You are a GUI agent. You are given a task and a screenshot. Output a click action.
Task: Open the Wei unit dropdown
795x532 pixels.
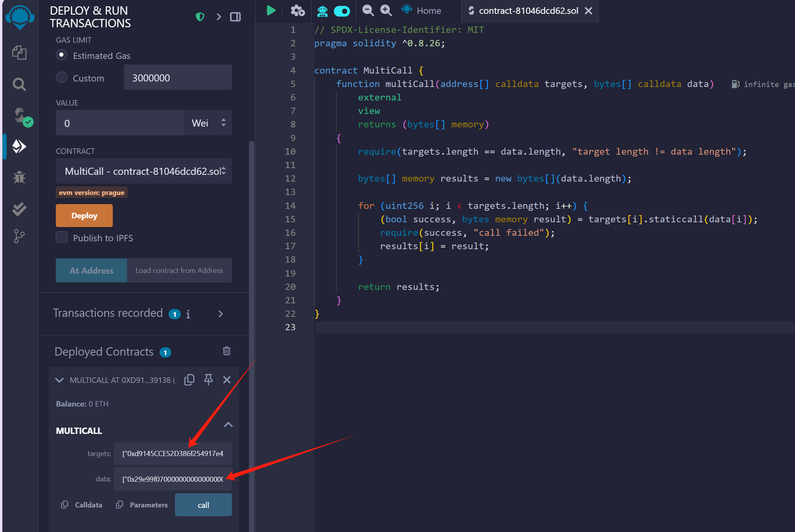click(x=208, y=123)
